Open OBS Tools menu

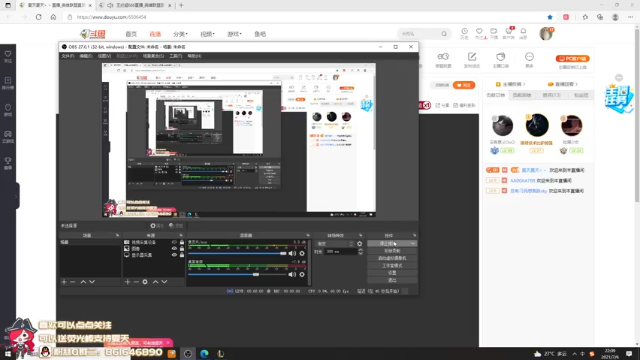(x=176, y=56)
